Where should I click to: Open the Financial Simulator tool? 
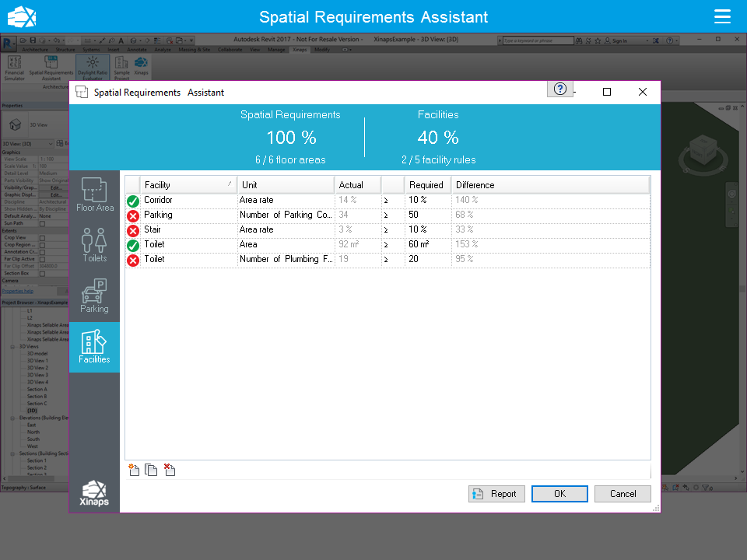(x=14, y=68)
